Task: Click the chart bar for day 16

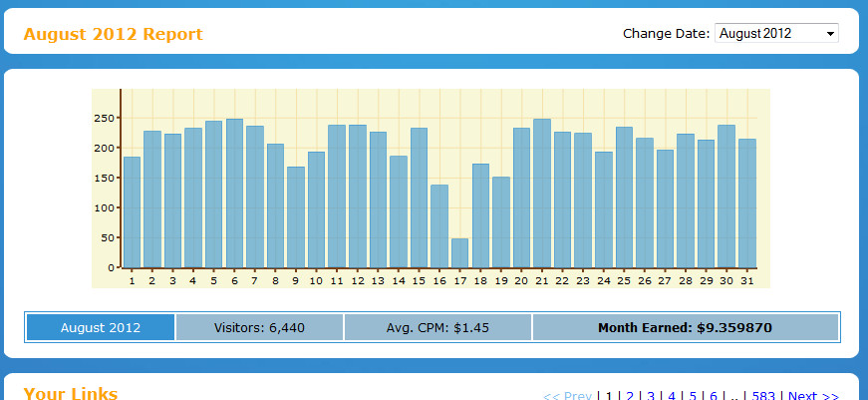Action: (438, 226)
